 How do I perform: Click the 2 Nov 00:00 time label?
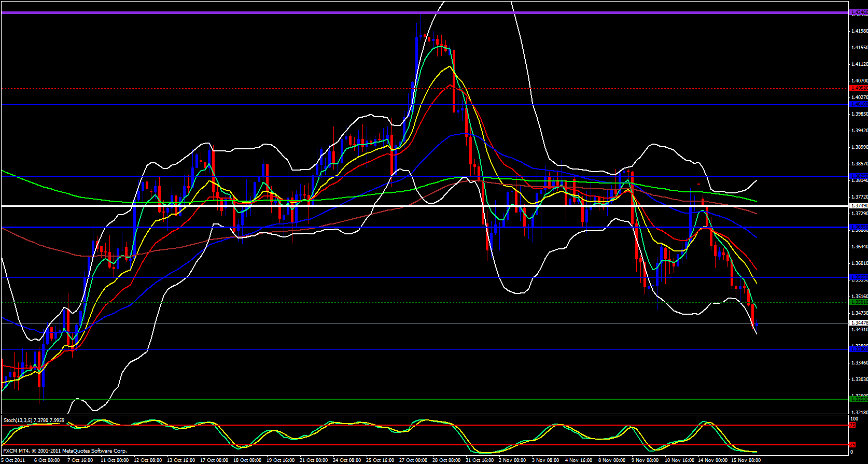512,460
